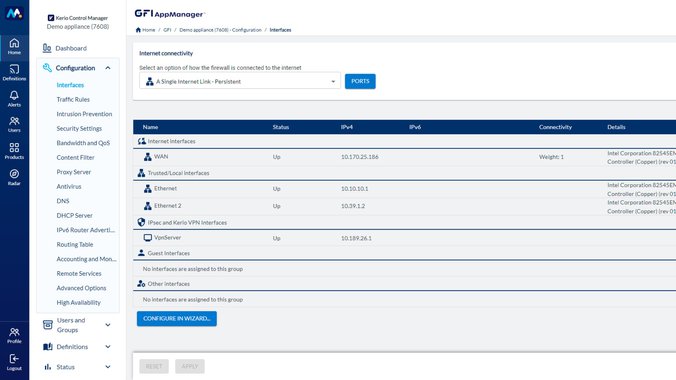Open Demo appliance Configuration breadcrumb
The image size is (676, 380).
(x=220, y=30)
